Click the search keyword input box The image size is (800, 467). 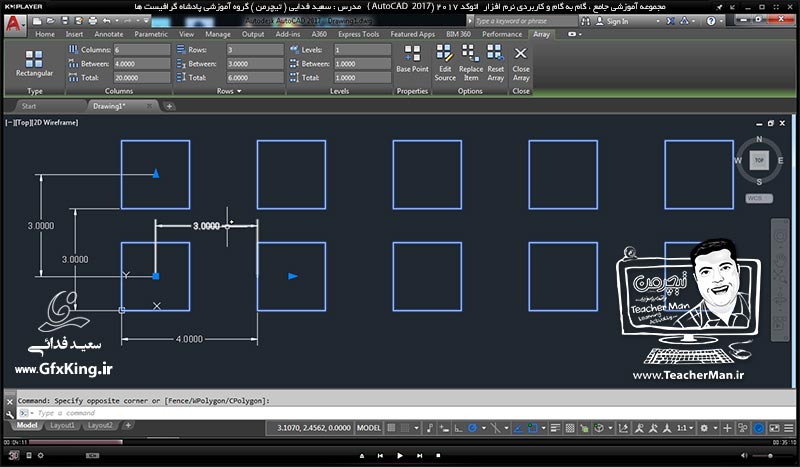(526, 21)
